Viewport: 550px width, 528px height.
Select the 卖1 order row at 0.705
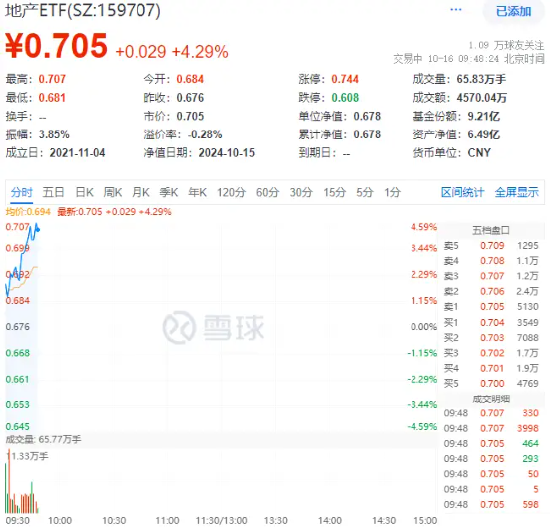tap(491, 307)
